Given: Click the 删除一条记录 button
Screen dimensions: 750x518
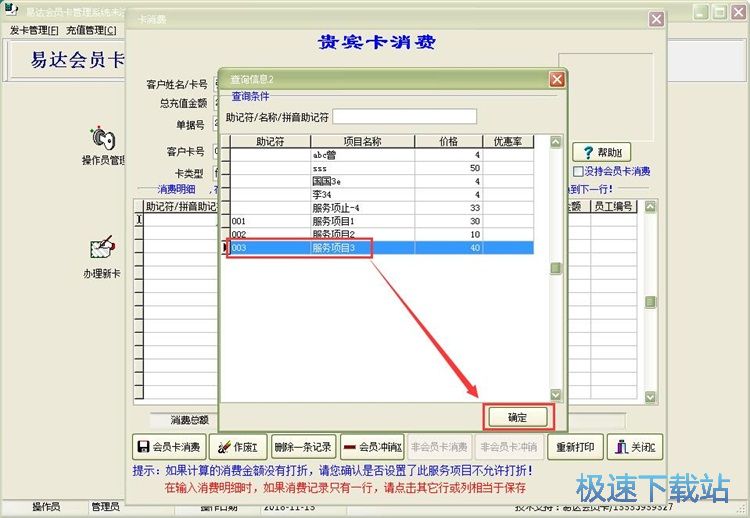Looking at the screenshot, I should pyautogui.click(x=303, y=447).
